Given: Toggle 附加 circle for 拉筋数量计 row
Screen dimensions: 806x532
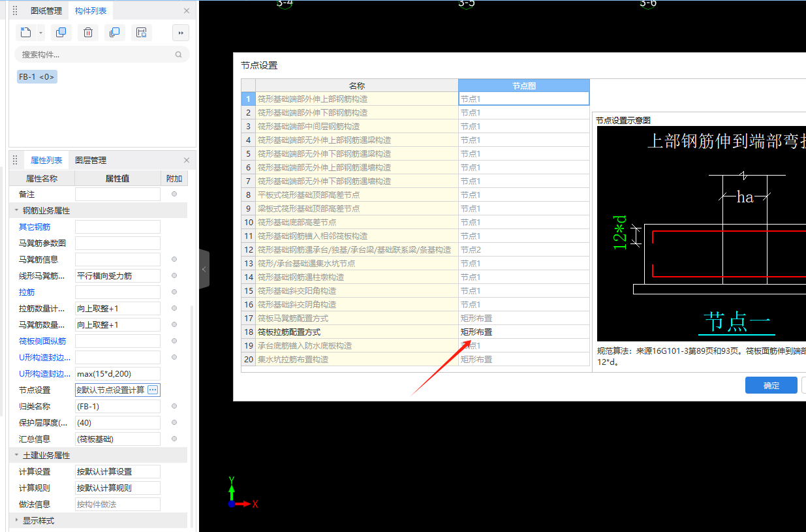Looking at the screenshot, I should point(174,308).
